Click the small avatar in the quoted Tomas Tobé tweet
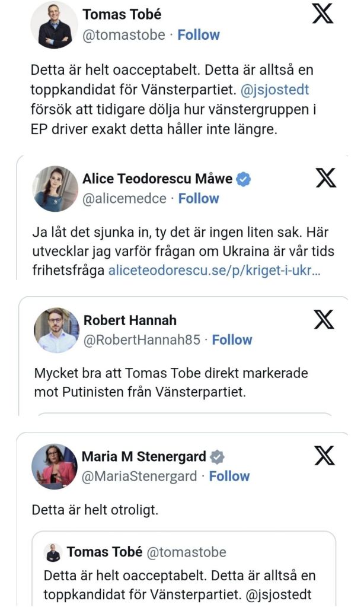 [53, 552]
